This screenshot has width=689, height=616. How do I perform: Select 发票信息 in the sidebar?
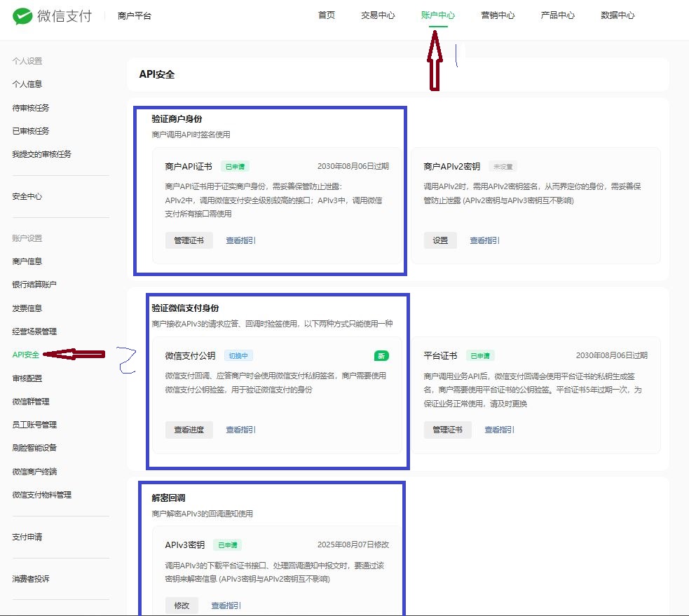(x=27, y=308)
